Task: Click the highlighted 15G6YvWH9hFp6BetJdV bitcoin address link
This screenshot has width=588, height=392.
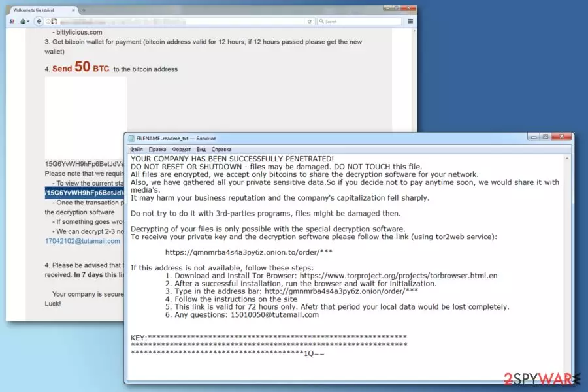Action: pyautogui.click(x=84, y=193)
